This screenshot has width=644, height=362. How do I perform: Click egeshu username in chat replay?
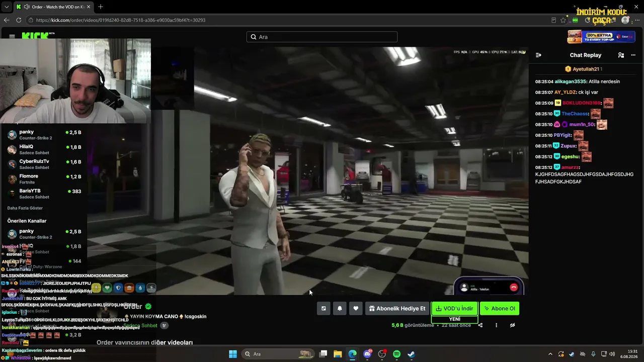click(x=571, y=157)
